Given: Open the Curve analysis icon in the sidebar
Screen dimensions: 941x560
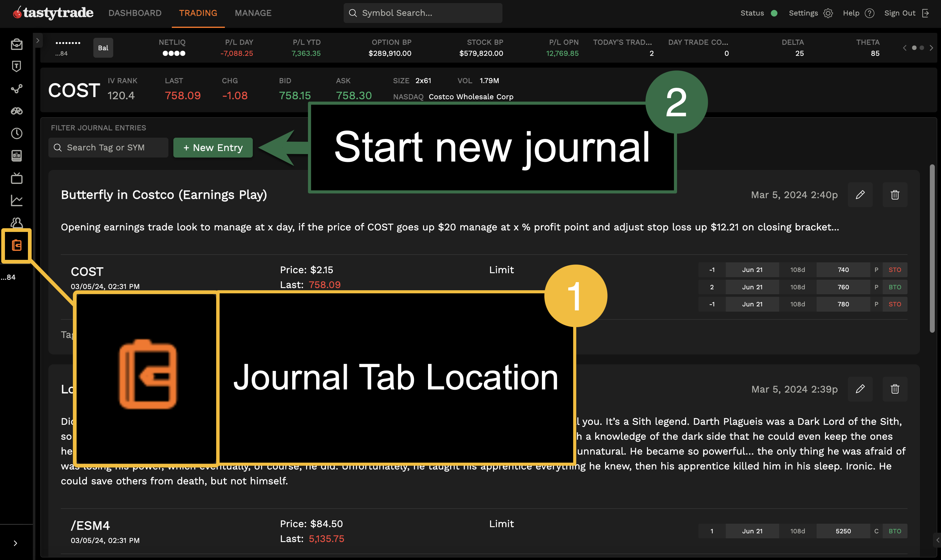Looking at the screenshot, I should [x=16, y=89].
